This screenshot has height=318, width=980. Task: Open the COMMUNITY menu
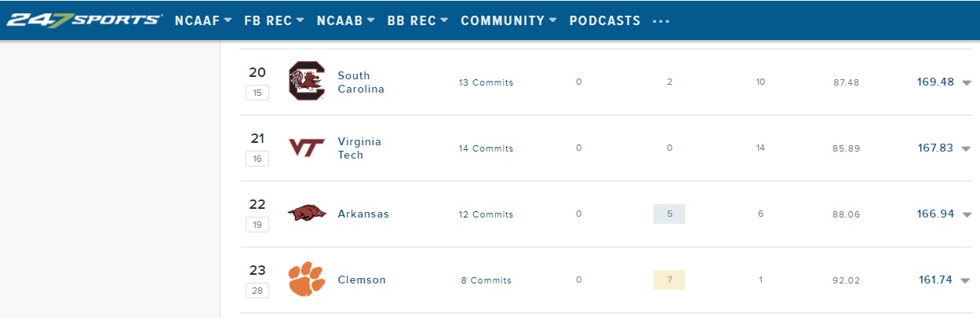point(508,21)
